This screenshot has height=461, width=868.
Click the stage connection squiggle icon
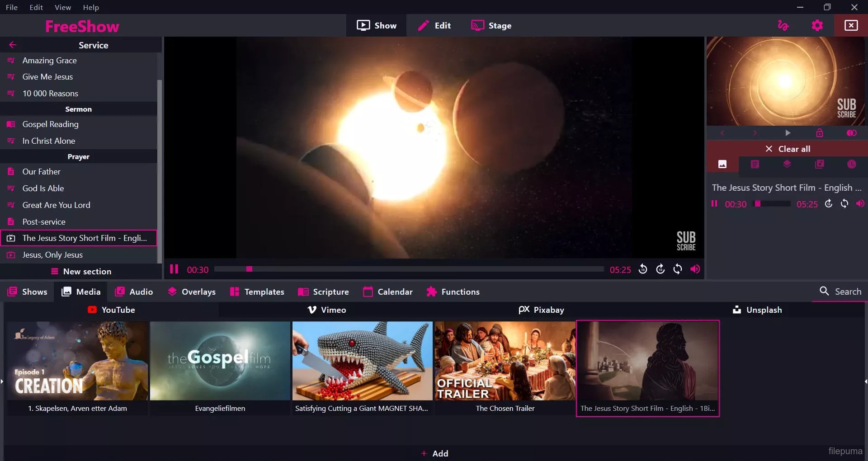click(783, 26)
